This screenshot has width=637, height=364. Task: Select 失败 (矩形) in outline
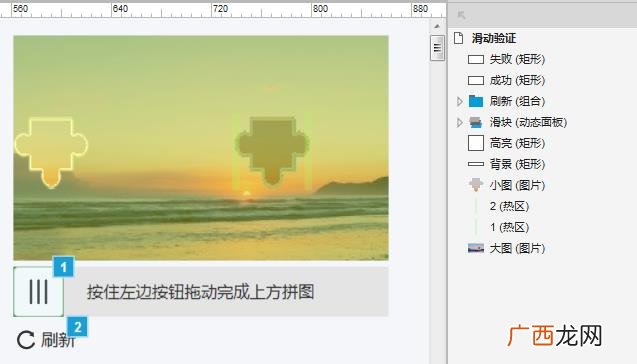(517, 59)
